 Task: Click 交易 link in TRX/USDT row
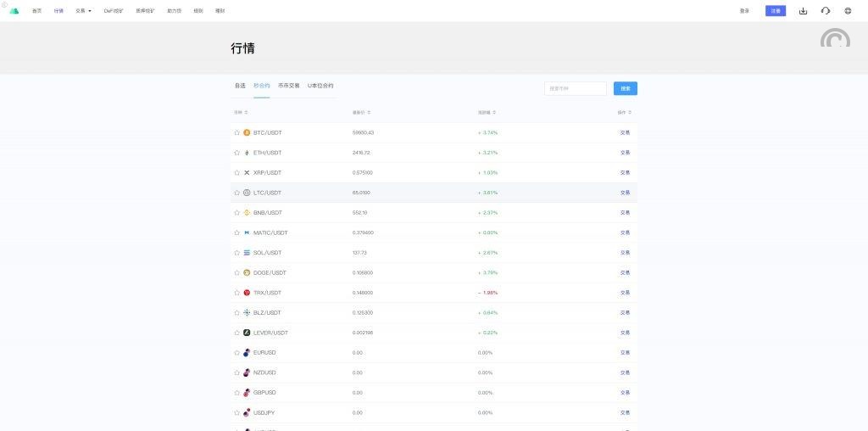tap(625, 293)
